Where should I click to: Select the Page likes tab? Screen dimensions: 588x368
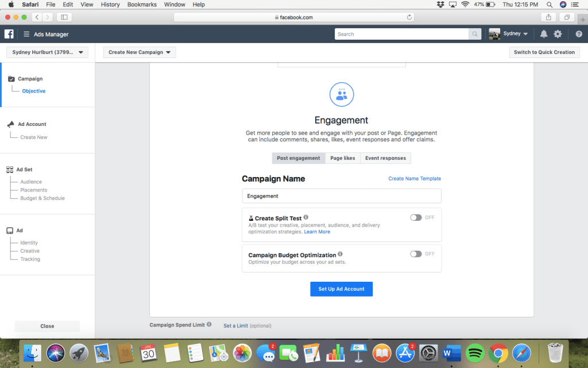click(x=342, y=158)
